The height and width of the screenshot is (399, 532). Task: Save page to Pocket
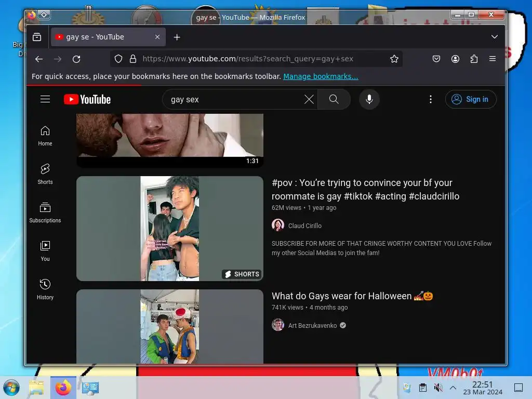(436, 59)
